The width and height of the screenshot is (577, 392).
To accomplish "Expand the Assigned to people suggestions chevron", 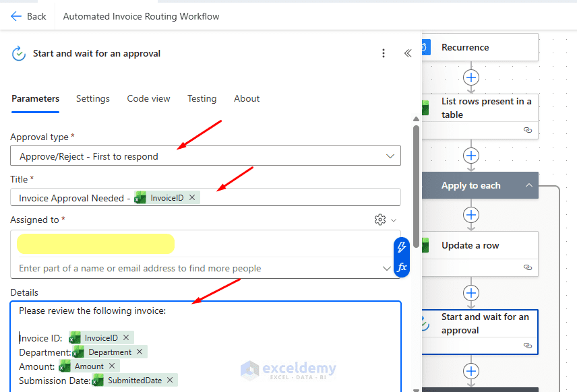I will 386,268.
